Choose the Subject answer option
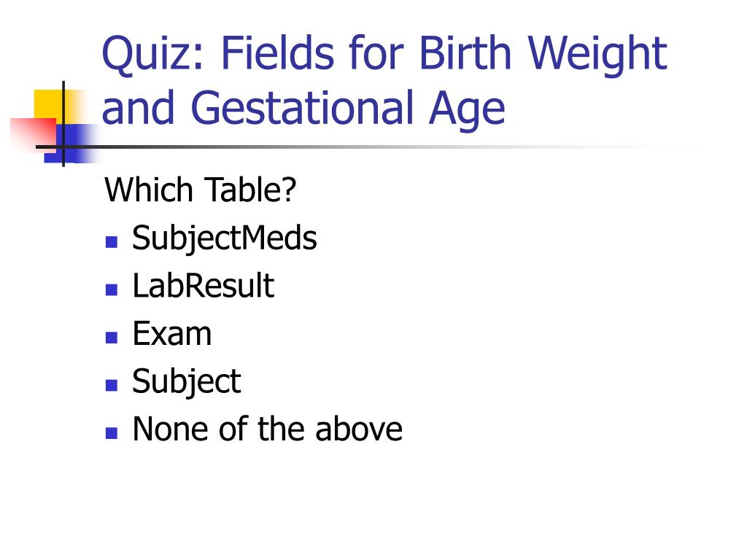Image resolution: width=747 pixels, height=560 pixels. pos(187,381)
